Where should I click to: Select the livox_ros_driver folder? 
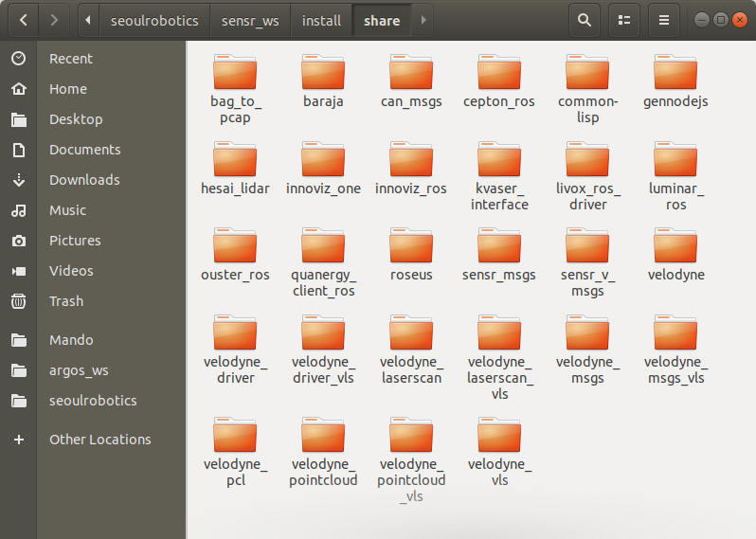pos(587,176)
